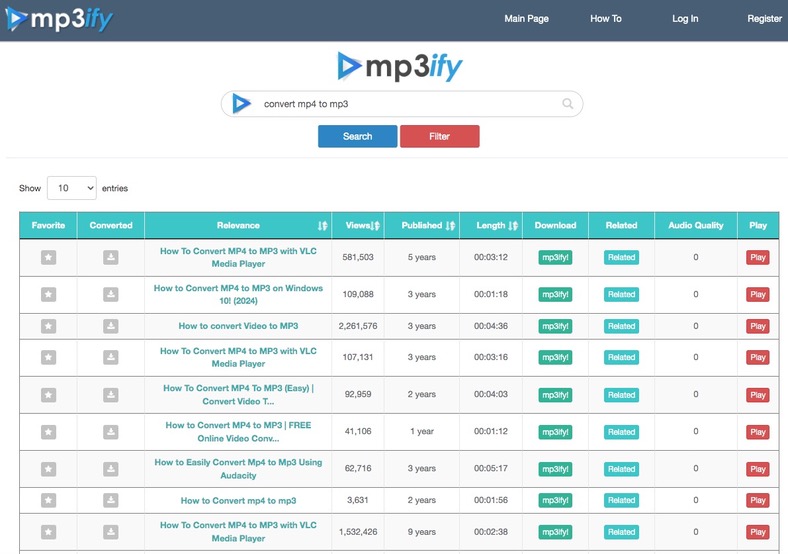Related button for 109,088 views video

coord(621,295)
